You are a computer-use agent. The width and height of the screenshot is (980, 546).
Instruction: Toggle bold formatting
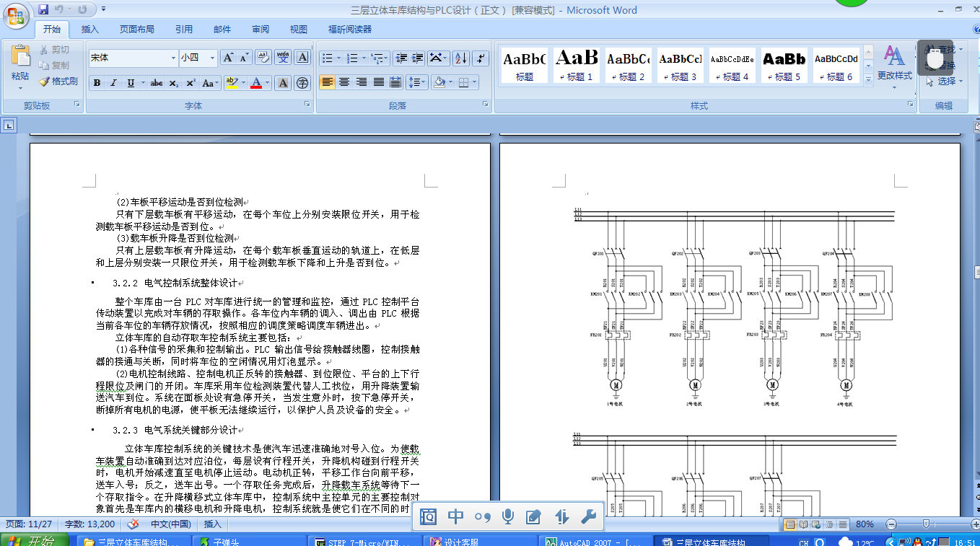click(97, 83)
